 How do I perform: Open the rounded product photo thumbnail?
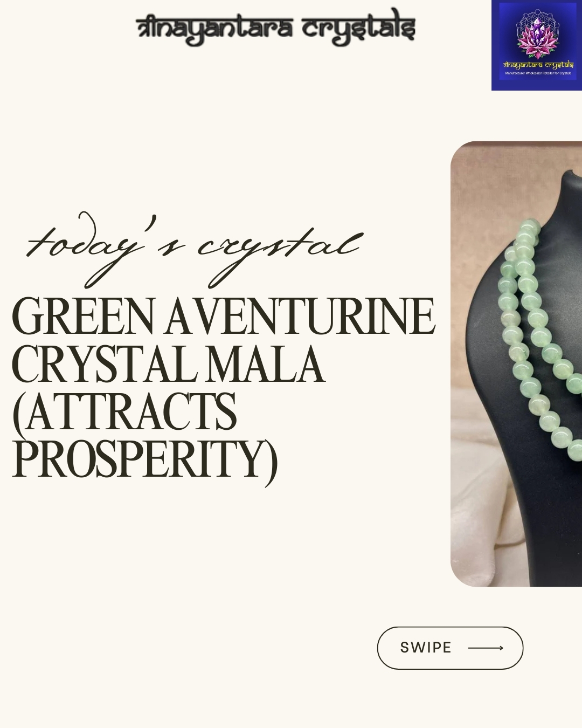(516, 364)
